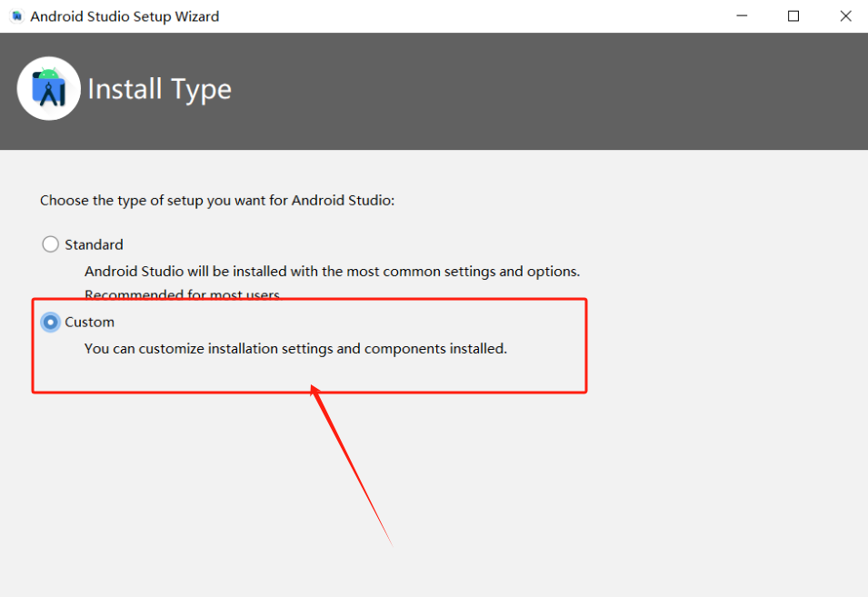Maximize the Setup Wizard window

793,16
